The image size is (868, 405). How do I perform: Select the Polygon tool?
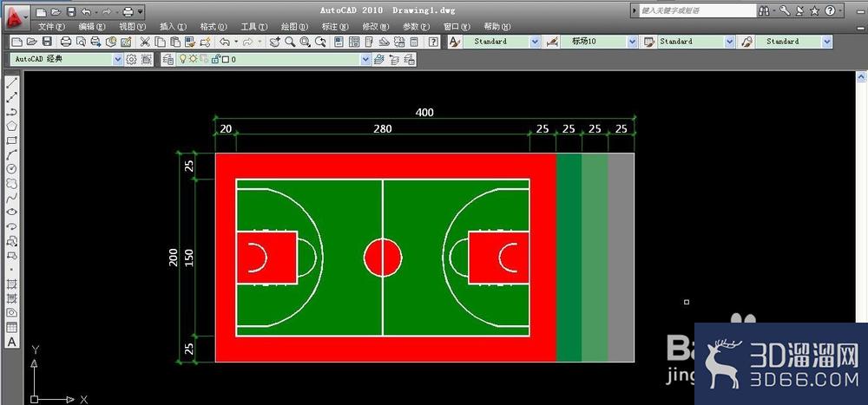tap(11, 126)
